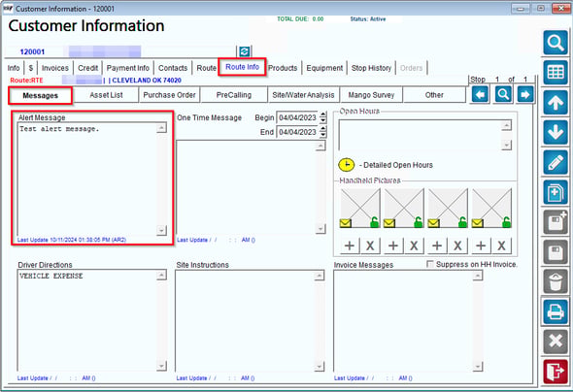Click the red exit door icon
573x392 pixels.
click(x=556, y=372)
